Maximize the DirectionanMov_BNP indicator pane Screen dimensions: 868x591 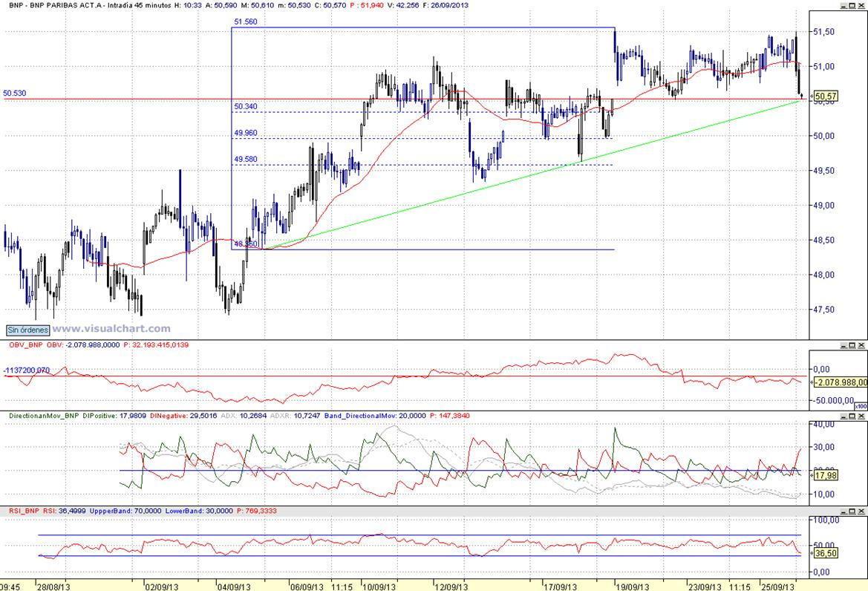pos(852,416)
